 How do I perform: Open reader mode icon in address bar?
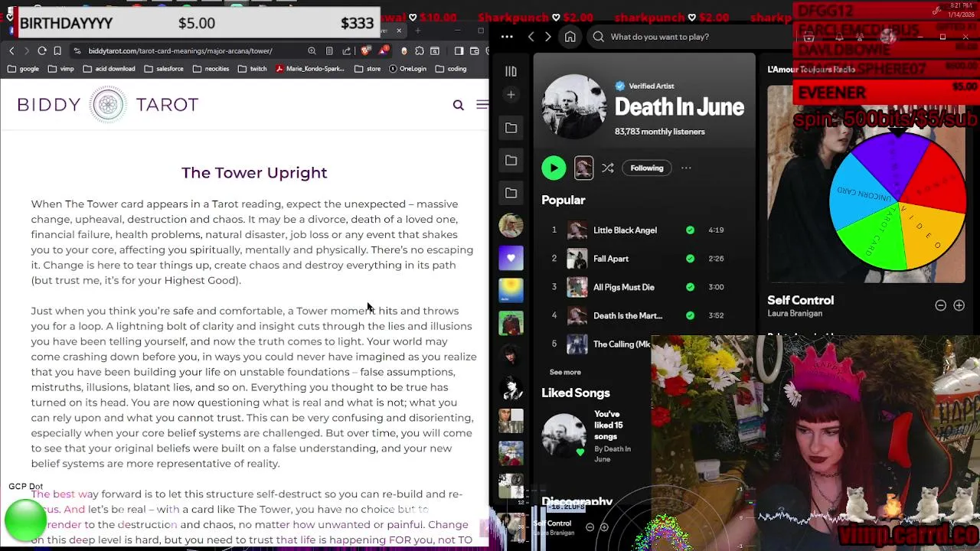329,51
